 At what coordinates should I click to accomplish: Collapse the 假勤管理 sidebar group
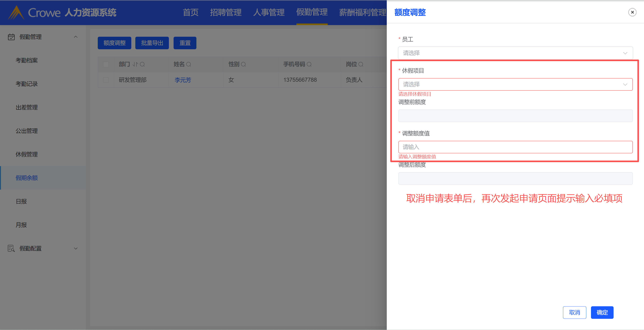tap(76, 37)
